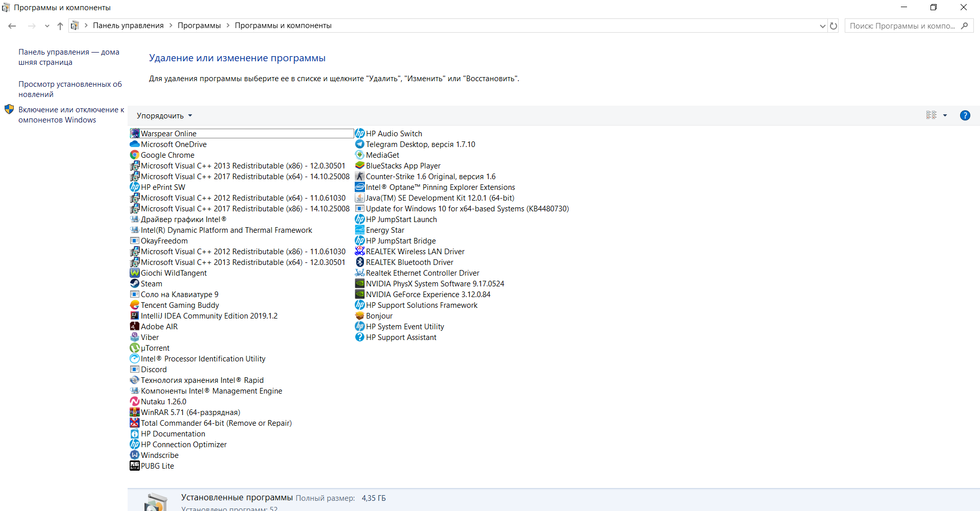Click the HP ePrint SW icon
The image size is (980, 511).
(135, 187)
